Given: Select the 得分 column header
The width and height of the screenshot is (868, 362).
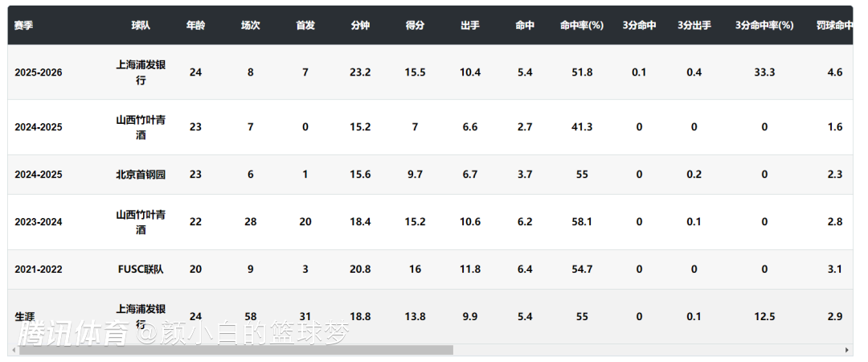Looking at the screenshot, I should (x=415, y=26).
